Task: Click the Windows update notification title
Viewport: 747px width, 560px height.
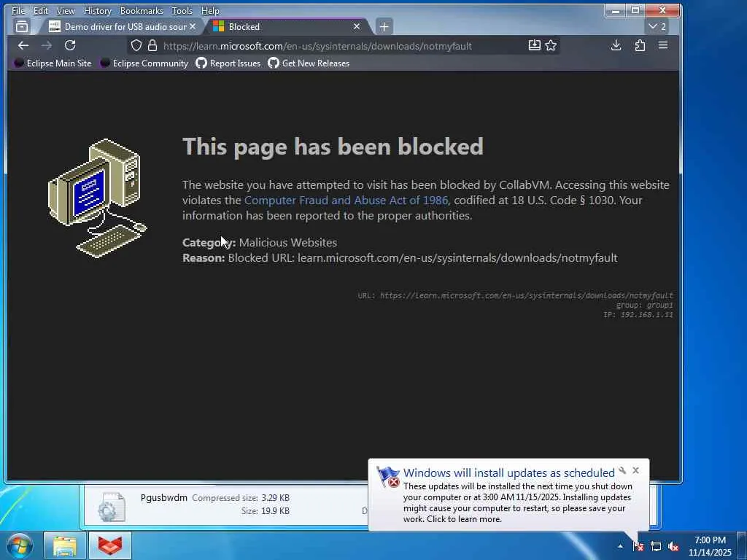Action: point(508,472)
